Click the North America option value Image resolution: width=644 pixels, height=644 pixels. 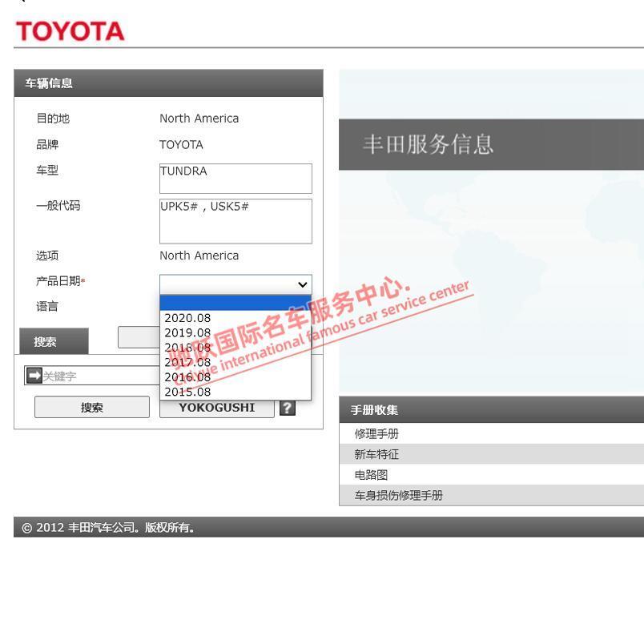[199, 256]
